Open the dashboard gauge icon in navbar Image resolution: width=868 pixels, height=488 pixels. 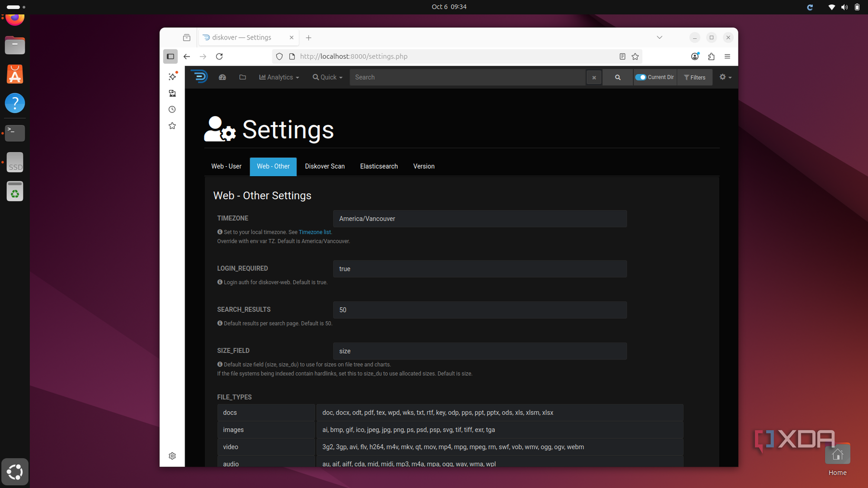point(222,77)
